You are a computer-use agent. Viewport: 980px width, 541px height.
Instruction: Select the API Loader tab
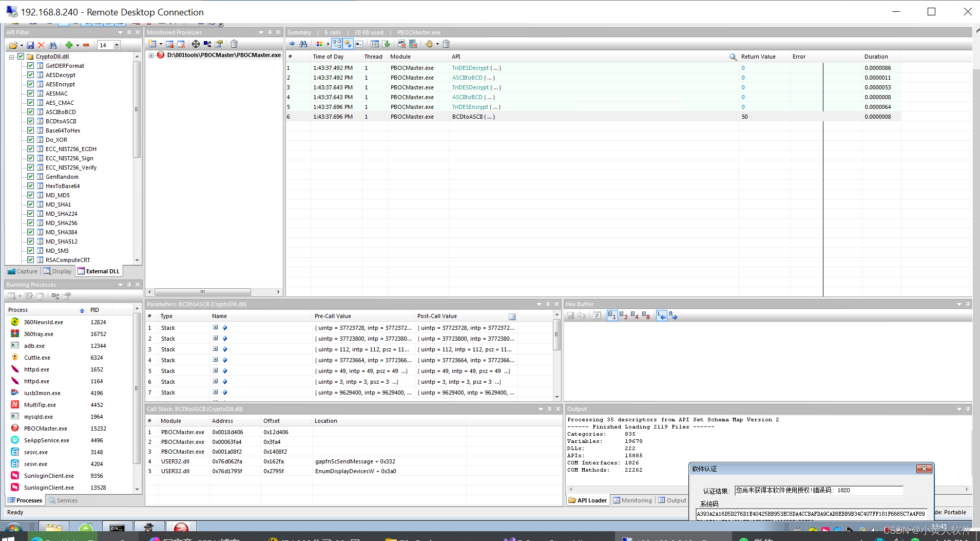[588, 500]
